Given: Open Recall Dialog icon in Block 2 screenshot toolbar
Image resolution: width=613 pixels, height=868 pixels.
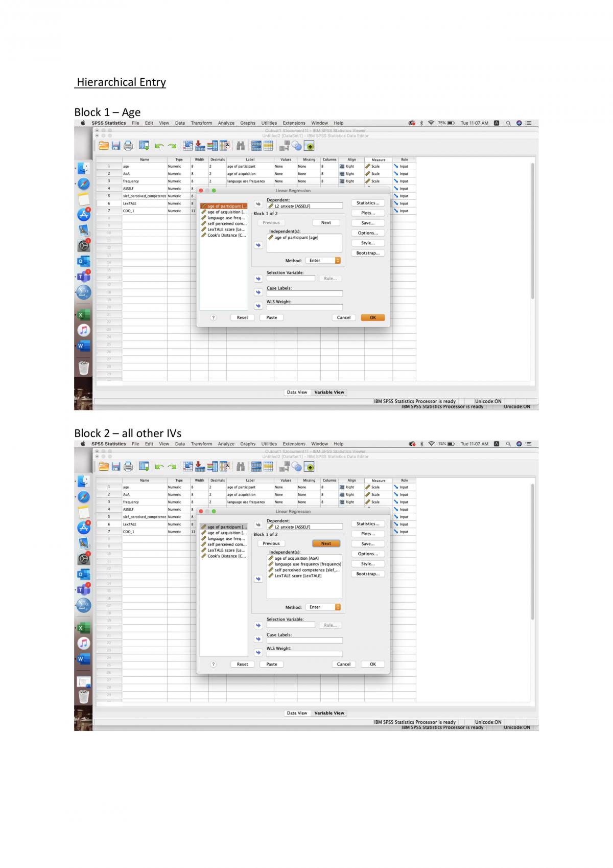Looking at the screenshot, I should (144, 467).
